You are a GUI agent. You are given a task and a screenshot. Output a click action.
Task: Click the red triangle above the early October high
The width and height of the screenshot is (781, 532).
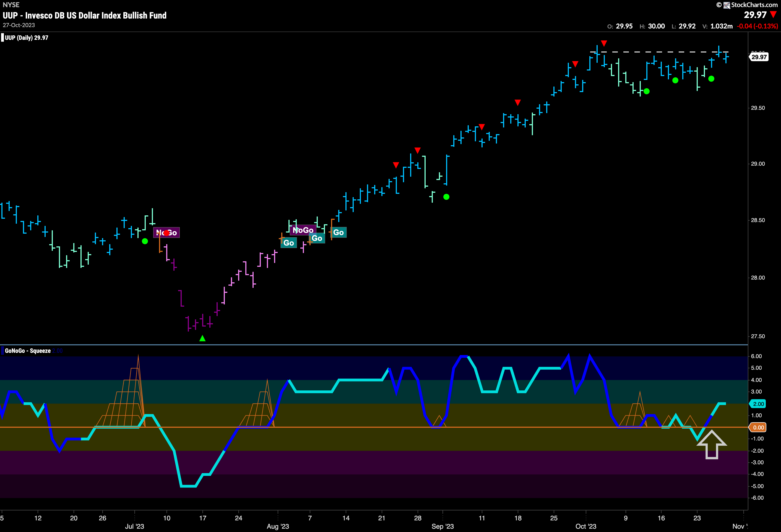click(604, 43)
